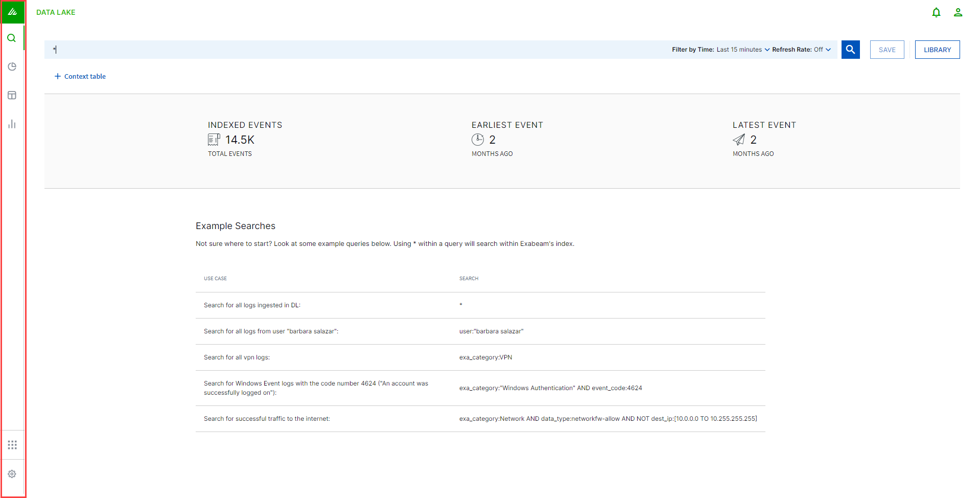Click the Example Searches heading

(236, 226)
